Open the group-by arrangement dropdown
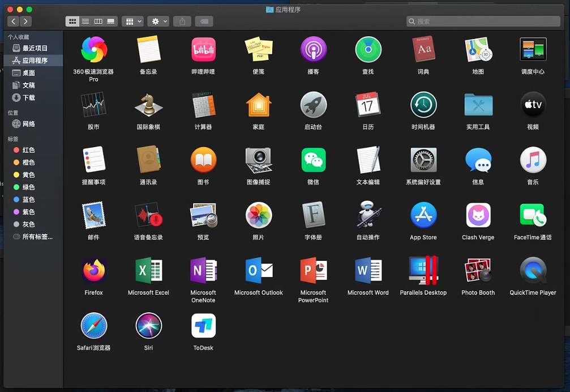 [x=133, y=21]
